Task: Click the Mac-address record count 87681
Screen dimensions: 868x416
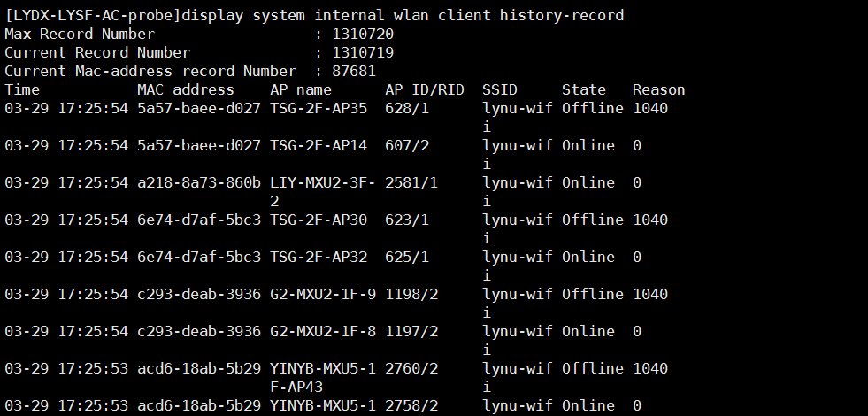Action: coord(354,71)
